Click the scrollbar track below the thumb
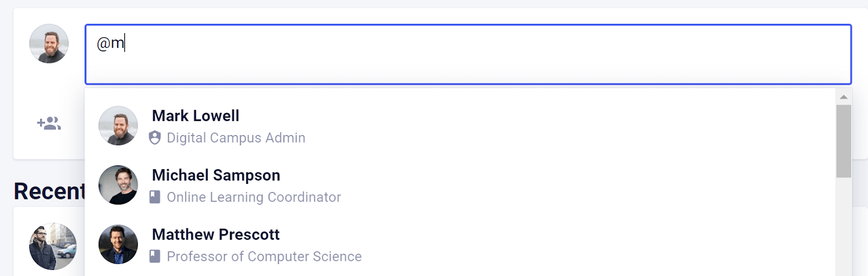Image resolution: width=868 pixels, height=276 pixels. [x=844, y=228]
